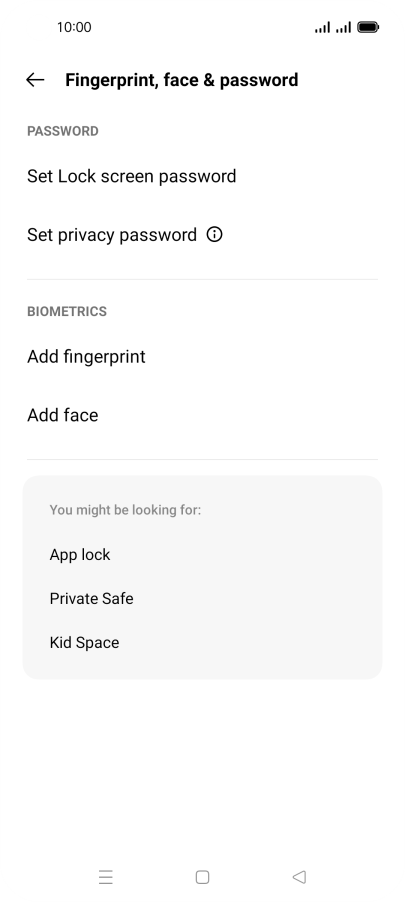Image resolution: width=405 pixels, height=902 pixels.
Task: Tap the You might be looking for label
Action: [125, 510]
